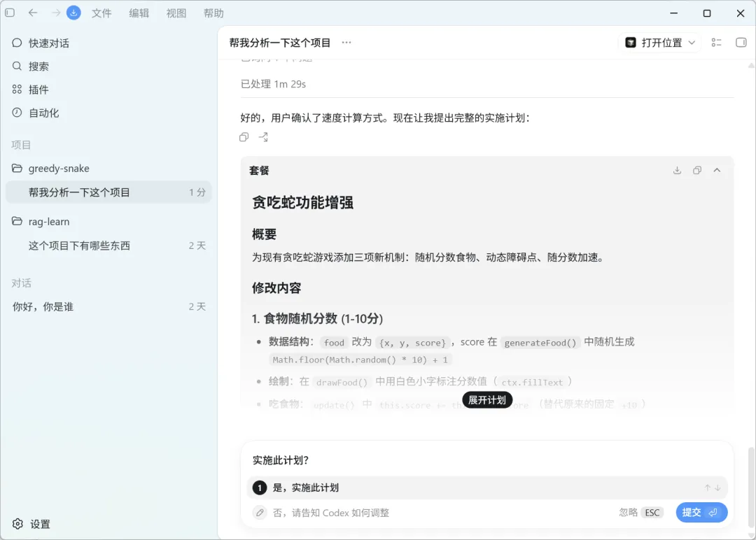Open the 文件 menu

pos(101,13)
